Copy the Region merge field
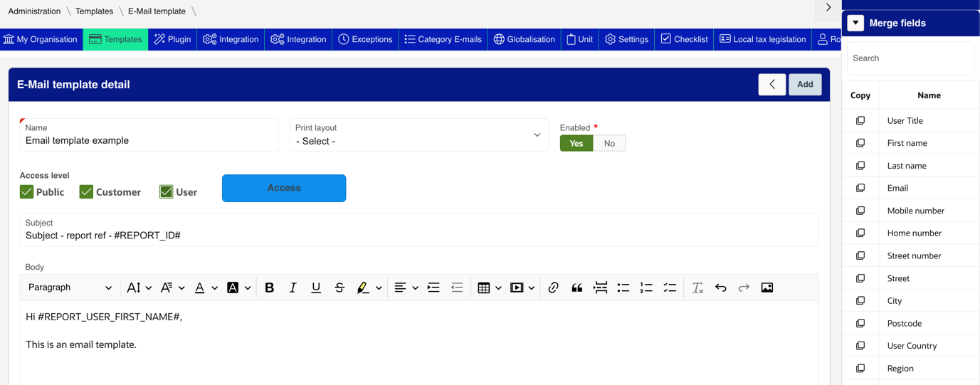The width and height of the screenshot is (980, 385). (x=860, y=369)
